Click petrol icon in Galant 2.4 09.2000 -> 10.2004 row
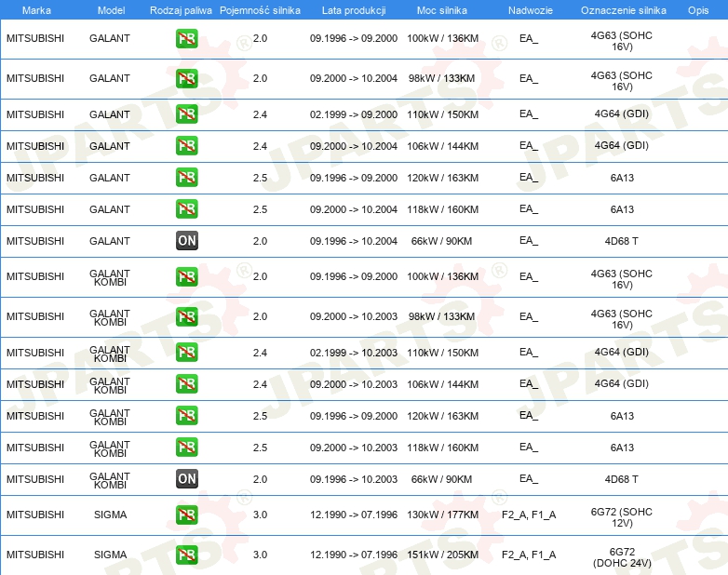728x575 pixels. tap(186, 146)
